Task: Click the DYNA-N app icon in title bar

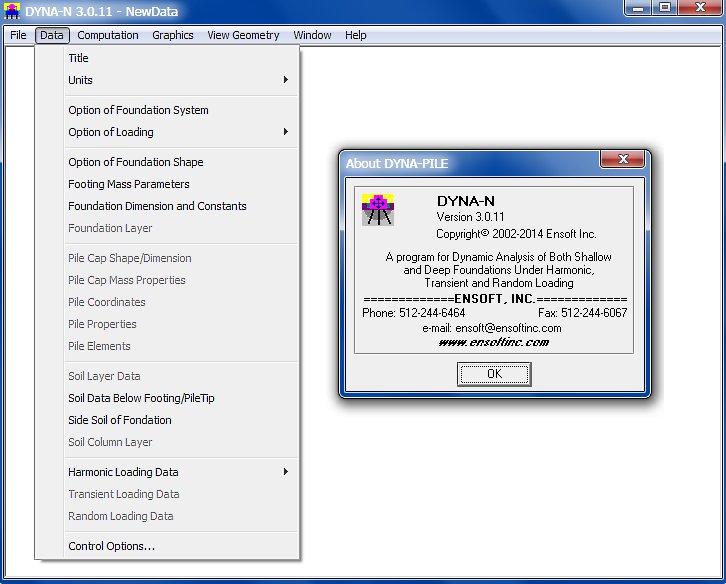Action: [x=12, y=11]
